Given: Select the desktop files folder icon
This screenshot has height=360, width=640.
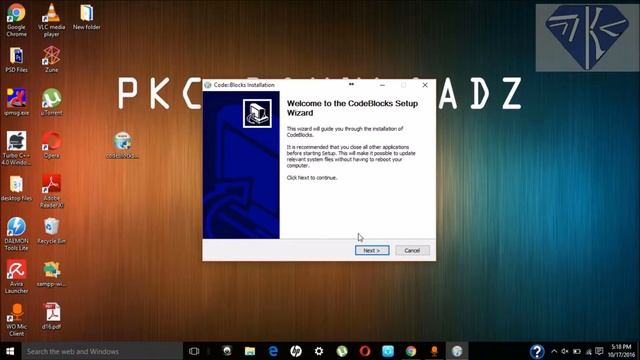Looking at the screenshot, I should 16,188.
